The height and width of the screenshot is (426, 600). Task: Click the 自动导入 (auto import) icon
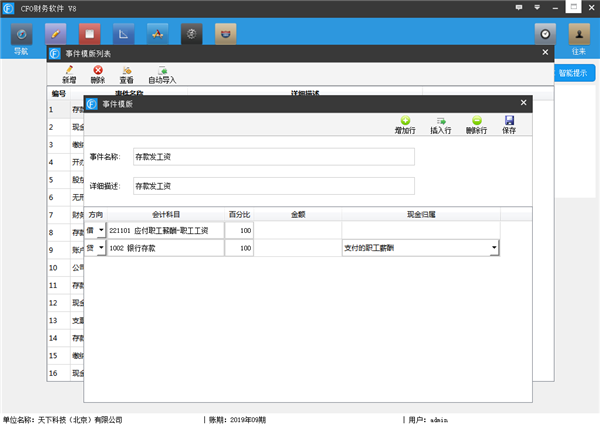(x=162, y=74)
